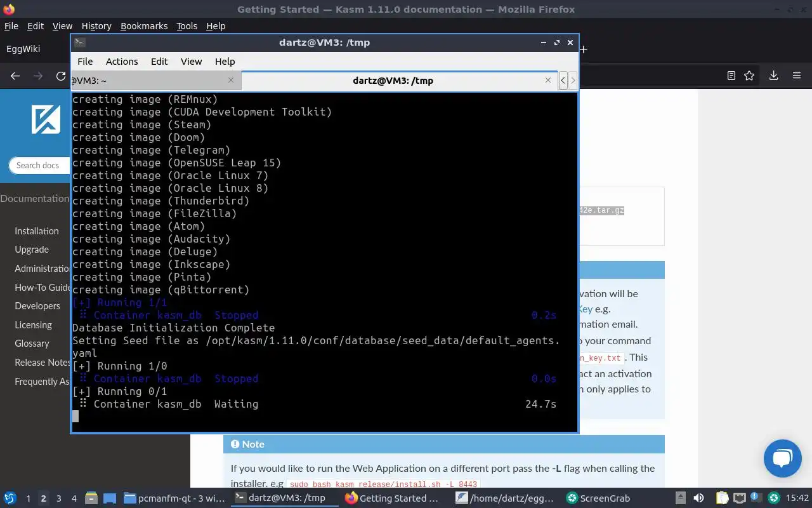This screenshot has width=812, height=508.
Task: Open the Release Notes docs link
Action: (x=43, y=363)
